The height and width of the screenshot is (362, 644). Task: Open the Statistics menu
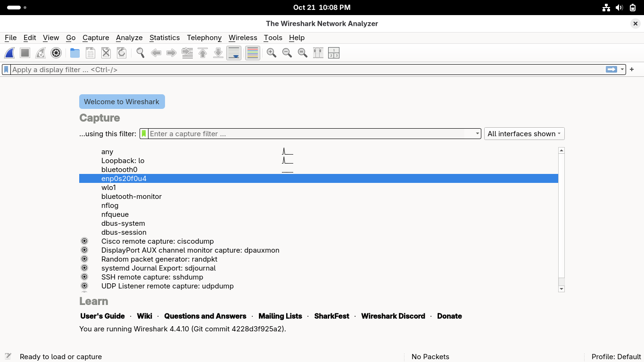(x=165, y=38)
